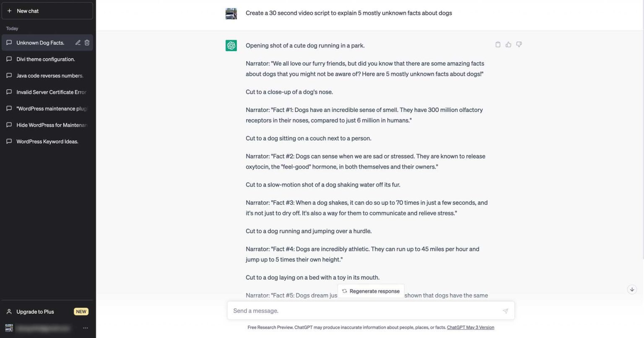
Task: Edit the Unknown Dog Facts chat title
Action: click(78, 42)
